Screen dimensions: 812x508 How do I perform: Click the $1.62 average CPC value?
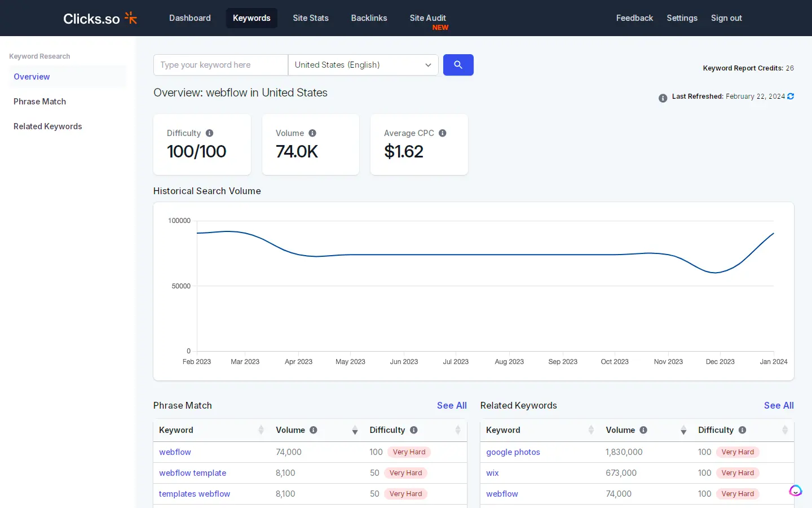(x=404, y=151)
